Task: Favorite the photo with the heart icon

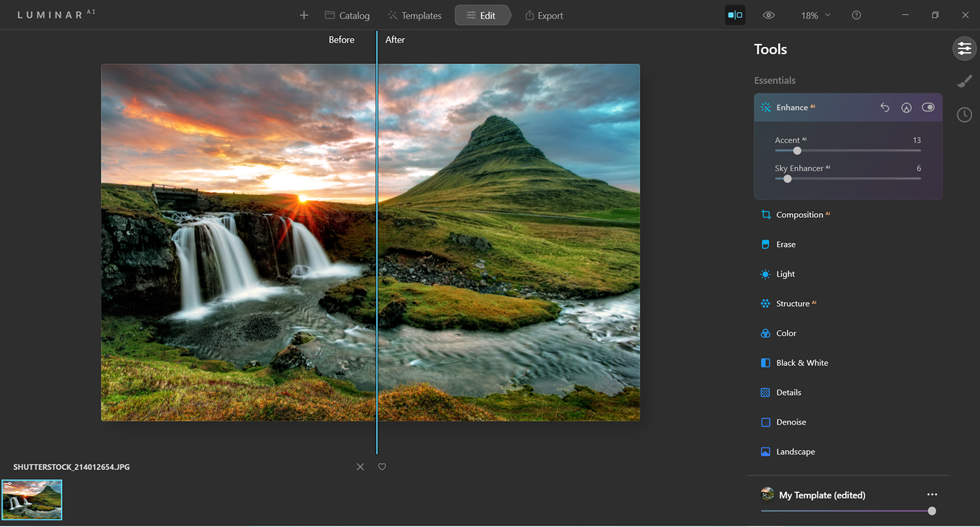Action: pyautogui.click(x=382, y=467)
